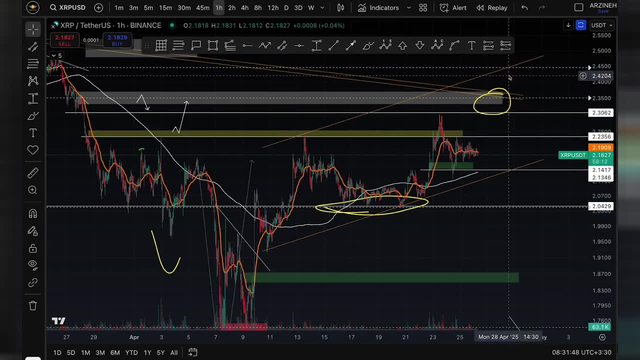Toggle hide all drawings eye icon
Image resolution: width=640 pixels, height=360 pixels.
33,265
